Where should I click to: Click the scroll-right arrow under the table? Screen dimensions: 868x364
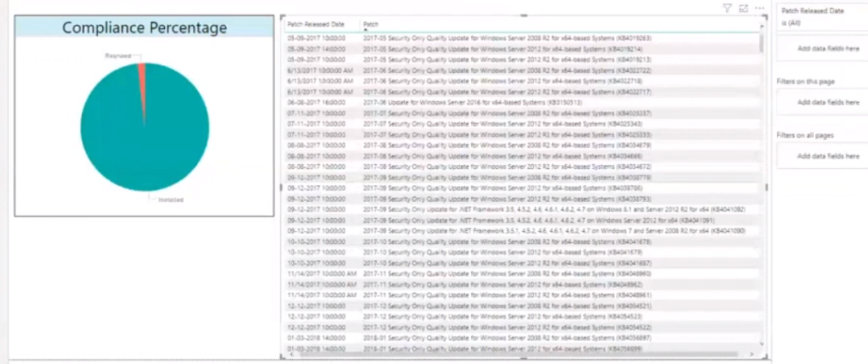point(751,354)
